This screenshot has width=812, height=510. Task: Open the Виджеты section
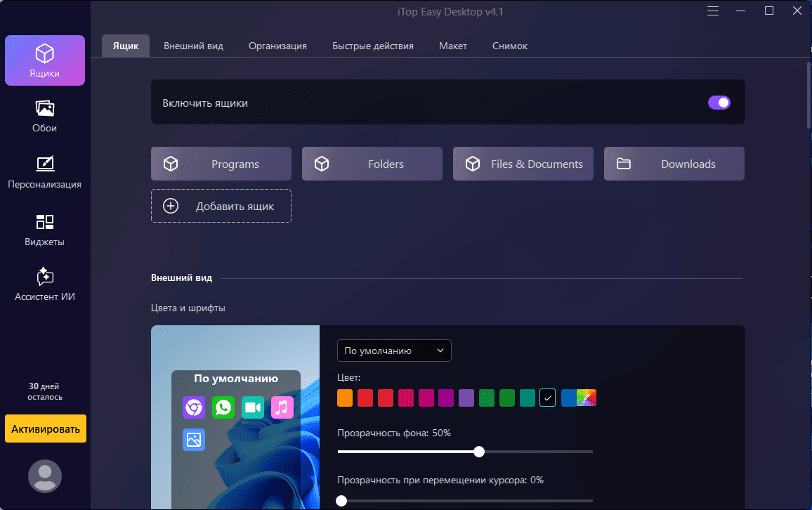coord(44,230)
